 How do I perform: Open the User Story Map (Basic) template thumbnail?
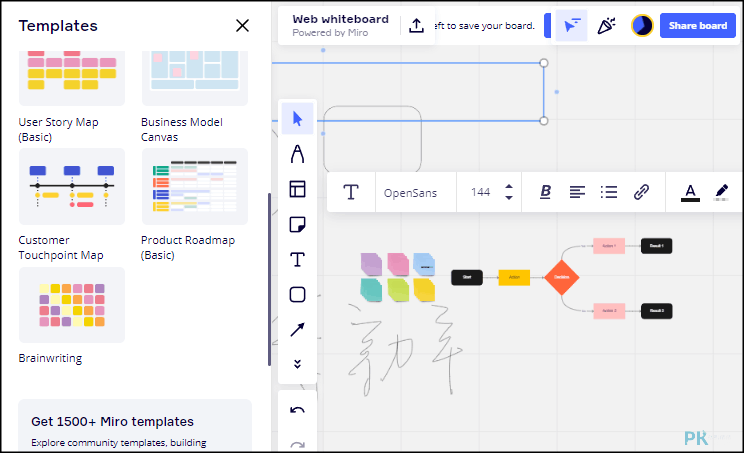tap(72, 78)
